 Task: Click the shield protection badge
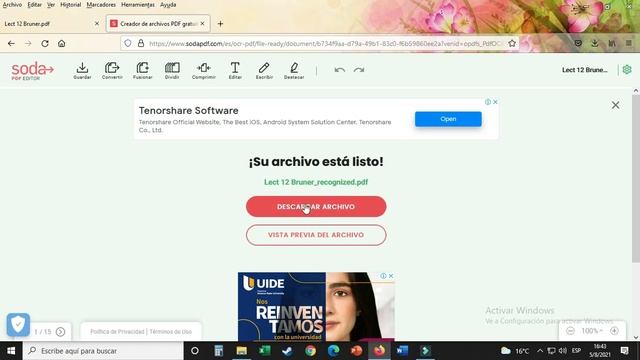click(18, 325)
